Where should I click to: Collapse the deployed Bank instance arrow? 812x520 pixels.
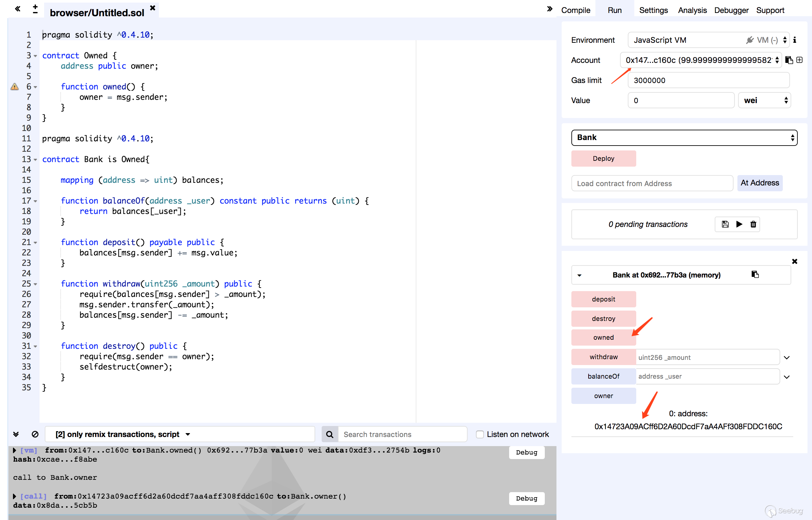click(x=579, y=275)
